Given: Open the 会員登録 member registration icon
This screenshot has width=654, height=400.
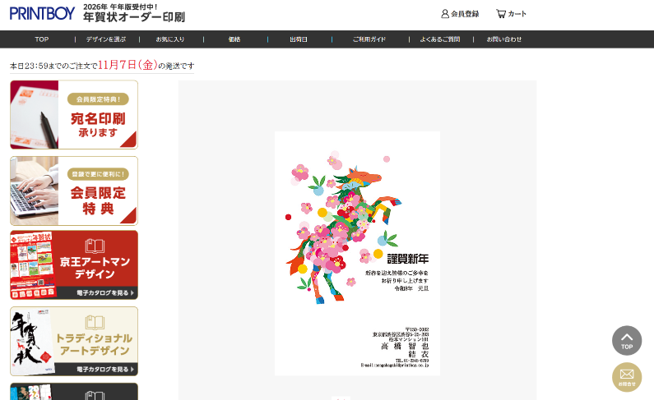Looking at the screenshot, I should point(460,14).
